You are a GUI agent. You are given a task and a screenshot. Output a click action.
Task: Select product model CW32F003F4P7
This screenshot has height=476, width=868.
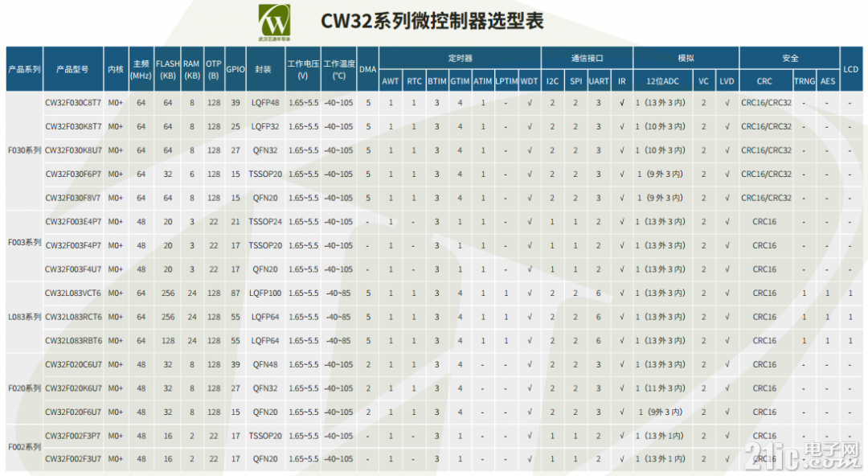[73, 245]
